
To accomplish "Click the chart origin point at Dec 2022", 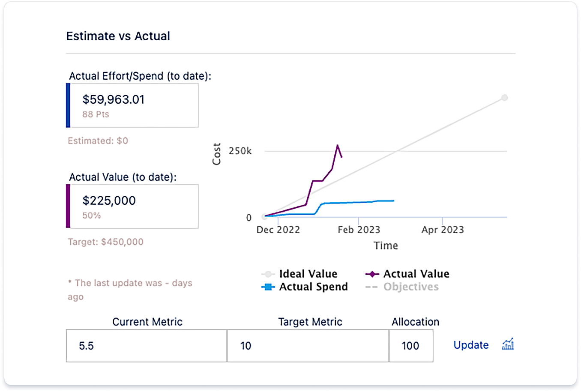I will pyautogui.click(x=264, y=217).
